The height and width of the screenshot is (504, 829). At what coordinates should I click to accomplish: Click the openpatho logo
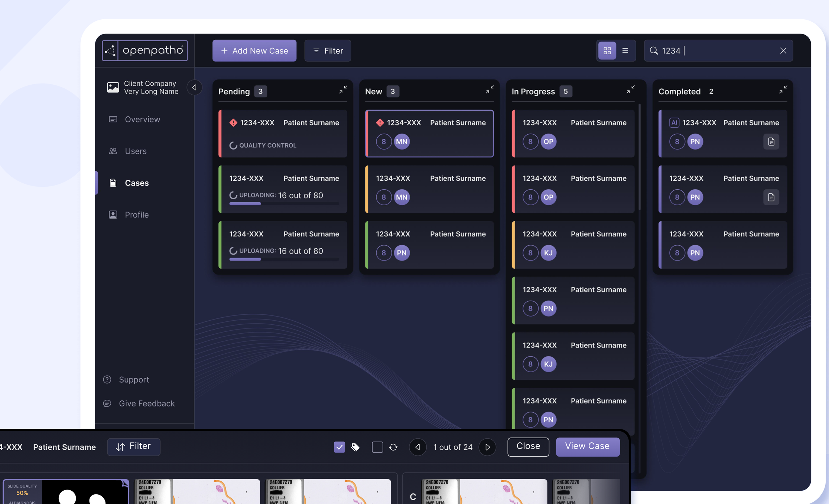tap(145, 50)
